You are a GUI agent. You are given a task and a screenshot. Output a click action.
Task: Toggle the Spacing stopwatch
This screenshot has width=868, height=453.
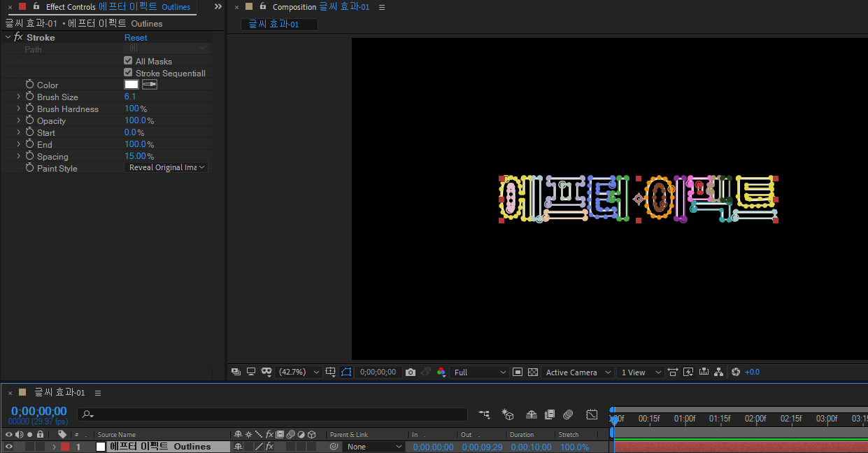click(x=29, y=156)
